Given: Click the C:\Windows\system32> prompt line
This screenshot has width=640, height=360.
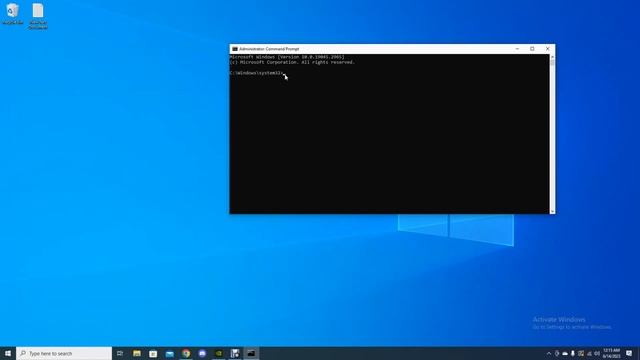Looking at the screenshot, I should coord(256,73).
